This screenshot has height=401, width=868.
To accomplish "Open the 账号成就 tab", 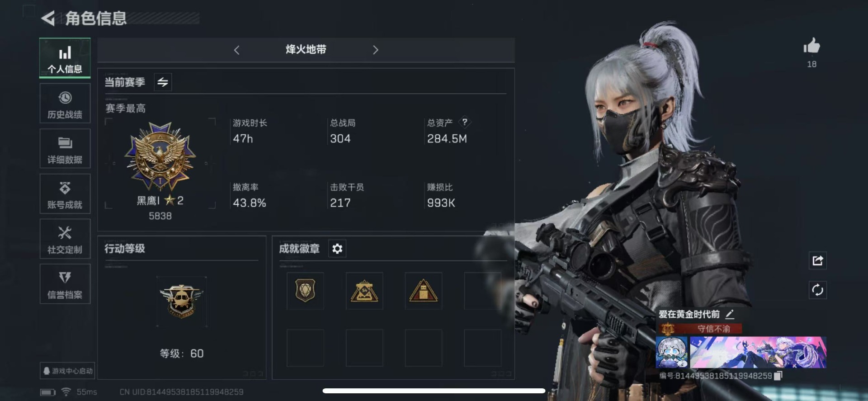I will (x=65, y=194).
